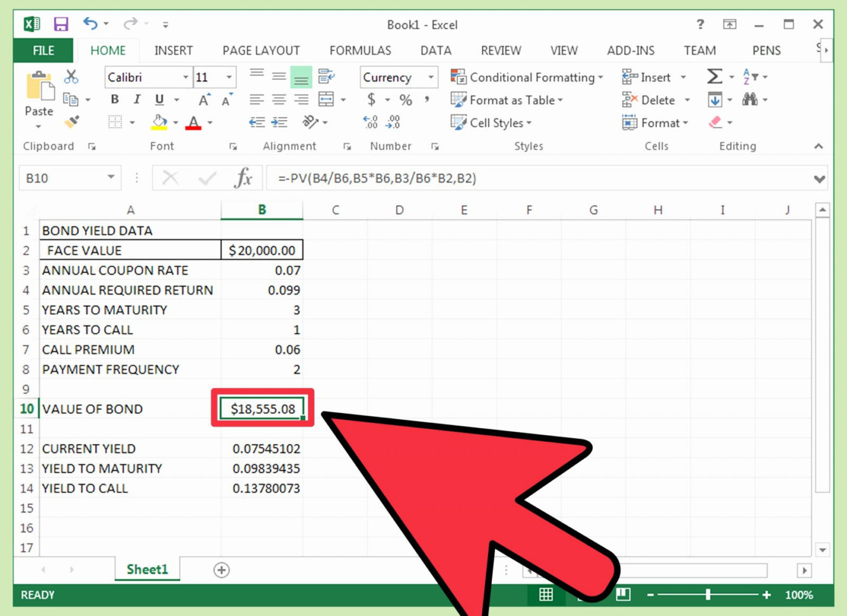Expand the Name Box dropdown
Image resolution: width=847 pixels, height=616 pixels.
tap(111, 178)
